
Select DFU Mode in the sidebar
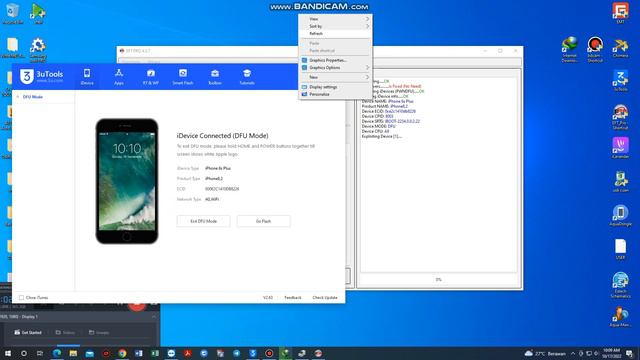(33, 97)
